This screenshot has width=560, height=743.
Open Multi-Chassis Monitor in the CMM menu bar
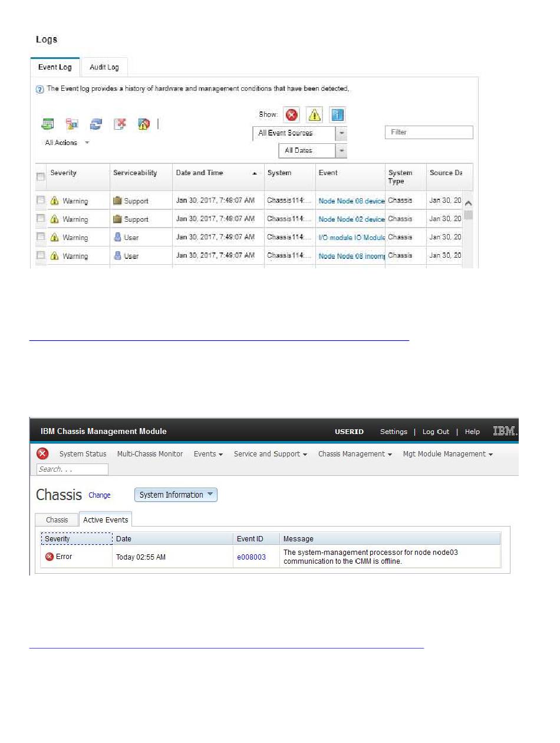click(150, 454)
